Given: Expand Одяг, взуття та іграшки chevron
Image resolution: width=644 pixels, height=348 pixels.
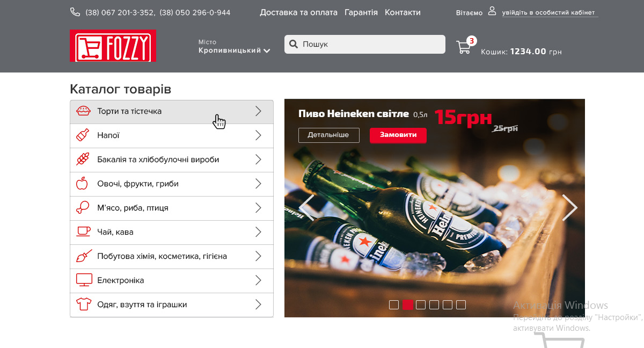Looking at the screenshot, I should (258, 305).
